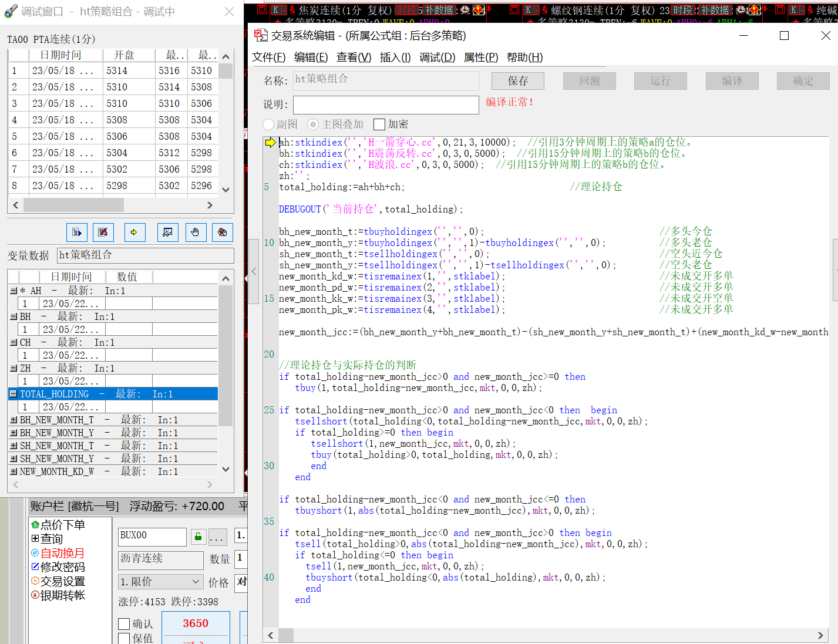Open the 编辑(E) menu

click(311, 58)
